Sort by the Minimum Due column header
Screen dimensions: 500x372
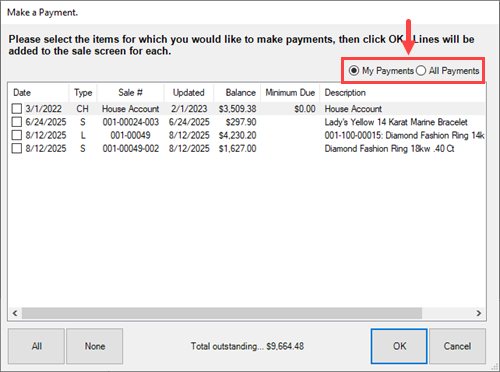click(x=290, y=92)
